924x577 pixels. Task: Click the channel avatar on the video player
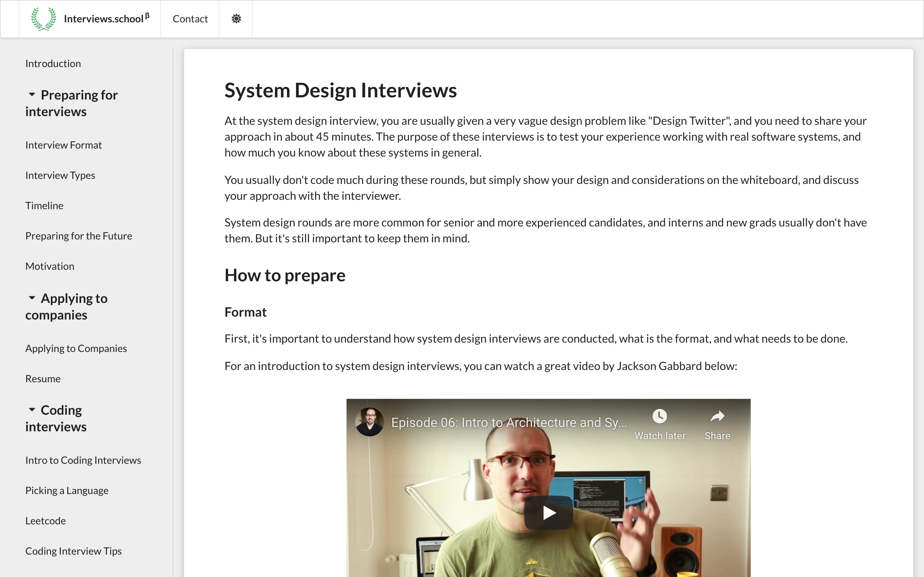[x=369, y=422]
